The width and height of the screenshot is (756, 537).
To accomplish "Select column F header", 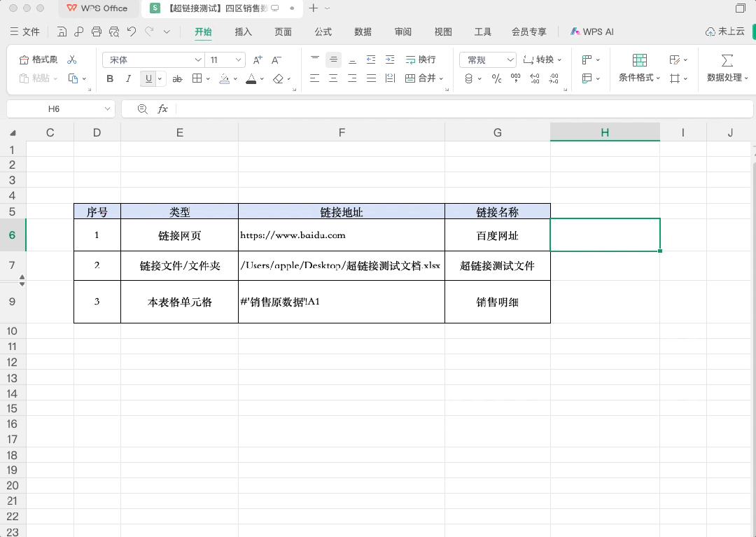I will [342, 132].
